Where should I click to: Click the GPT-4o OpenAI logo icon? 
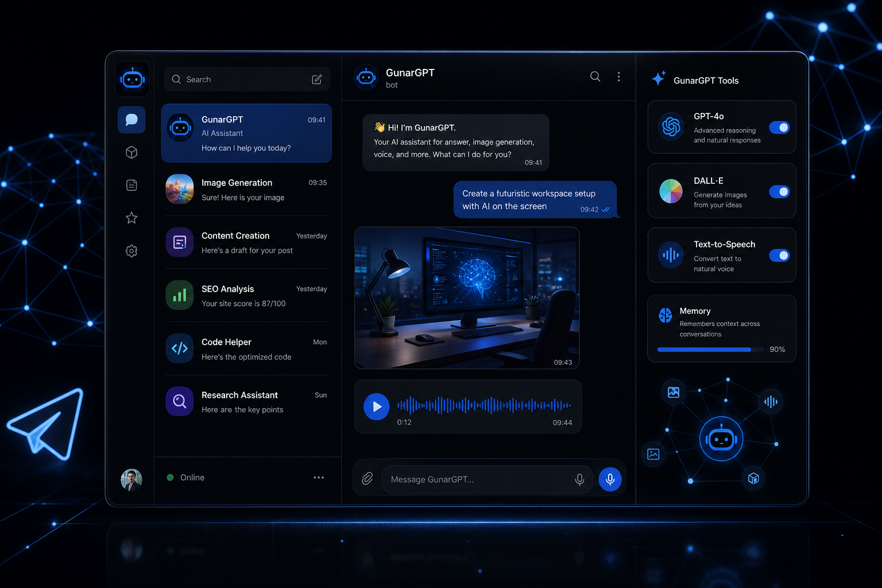pyautogui.click(x=671, y=127)
